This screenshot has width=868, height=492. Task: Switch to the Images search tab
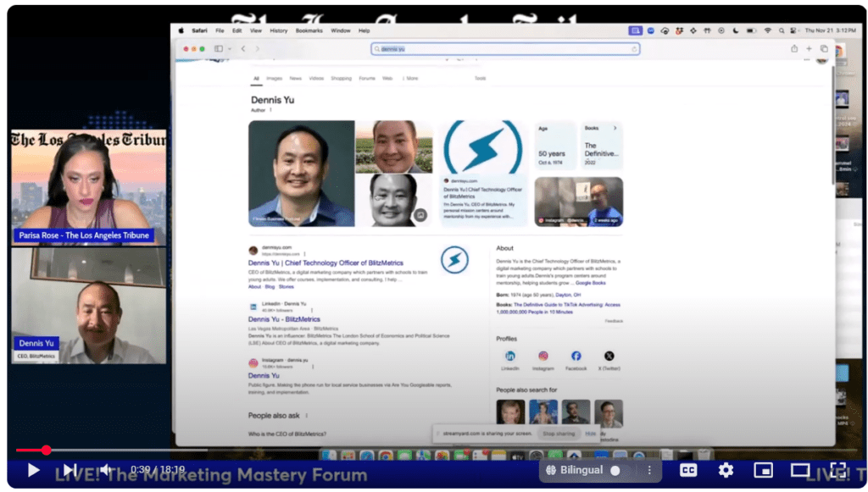click(274, 78)
